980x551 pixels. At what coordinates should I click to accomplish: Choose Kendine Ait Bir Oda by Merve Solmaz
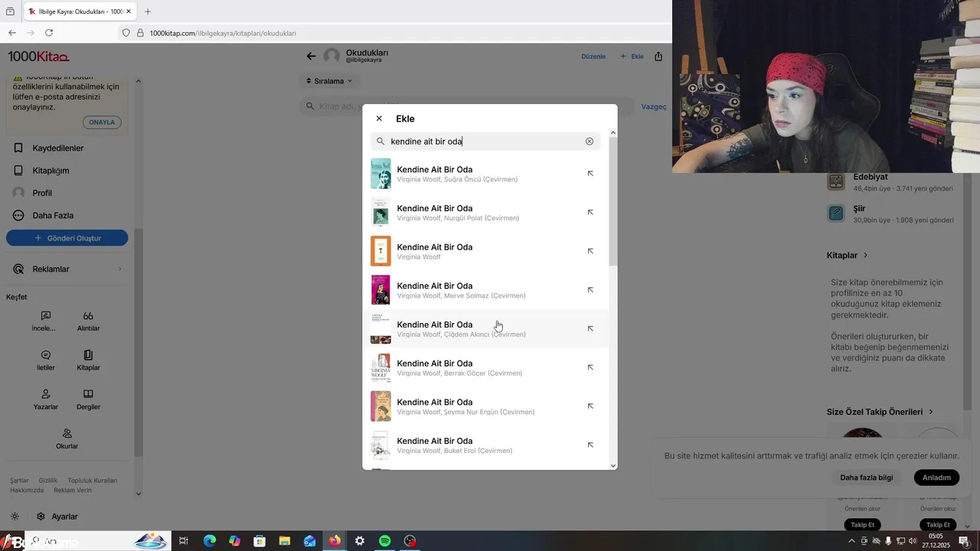[x=485, y=290]
